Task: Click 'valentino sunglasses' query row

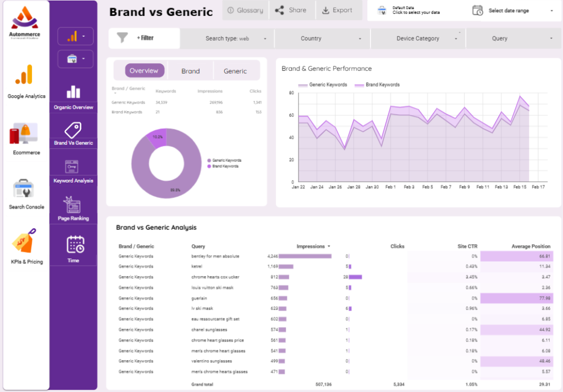Action: tap(212, 361)
